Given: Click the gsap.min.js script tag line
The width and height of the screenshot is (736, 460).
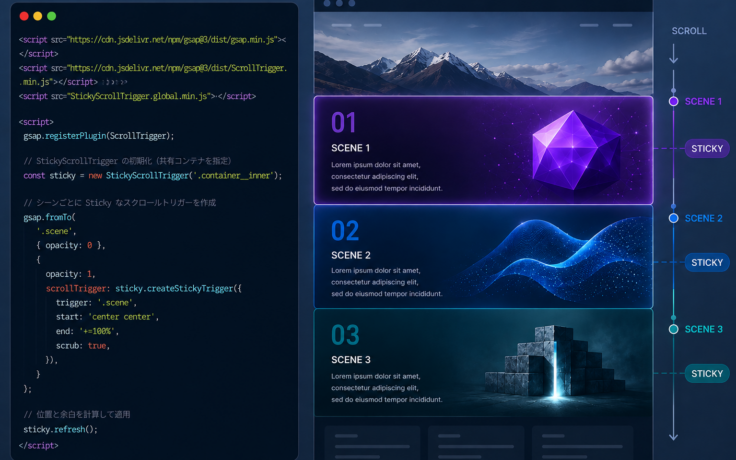Looking at the screenshot, I should pyautogui.click(x=153, y=40).
